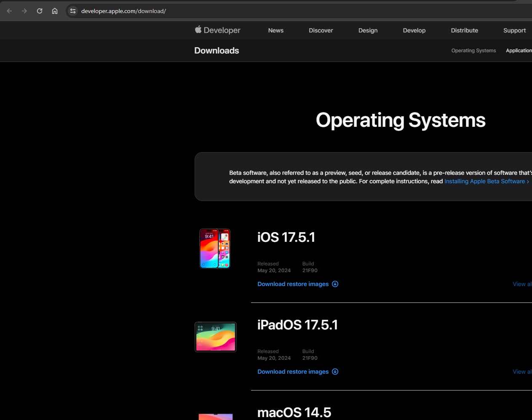532x420 pixels.
Task: Click the iOS 17.5.1 heading
Action: (286, 237)
